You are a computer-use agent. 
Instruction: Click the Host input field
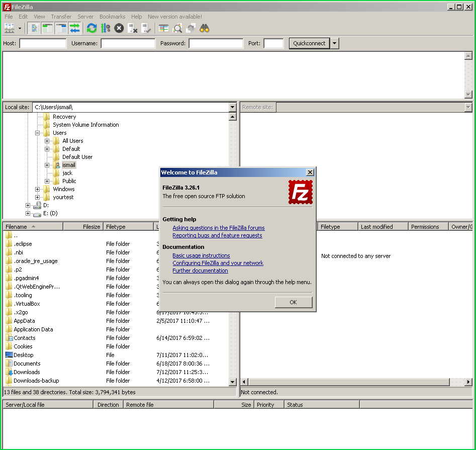pyautogui.click(x=43, y=43)
